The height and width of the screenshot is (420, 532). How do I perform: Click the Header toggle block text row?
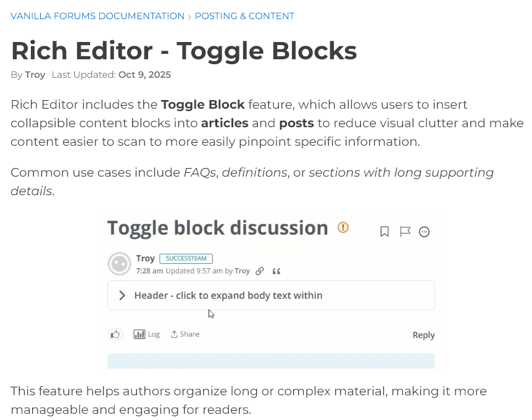click(x=228, y=295)
